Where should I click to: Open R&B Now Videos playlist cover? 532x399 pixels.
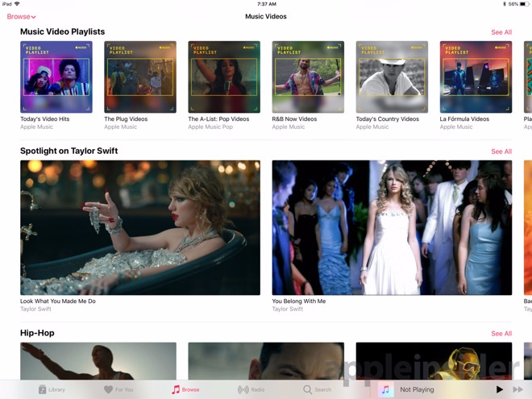pos(308,77)
